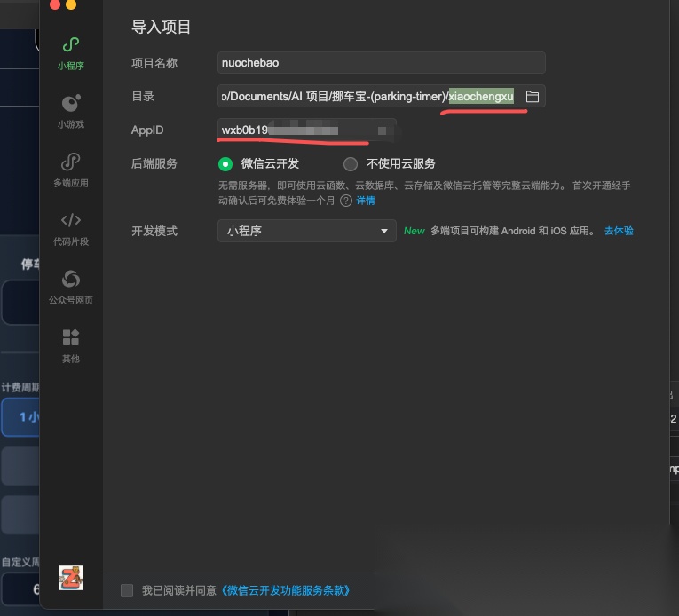Click the red close window button

tap(55, 4)
